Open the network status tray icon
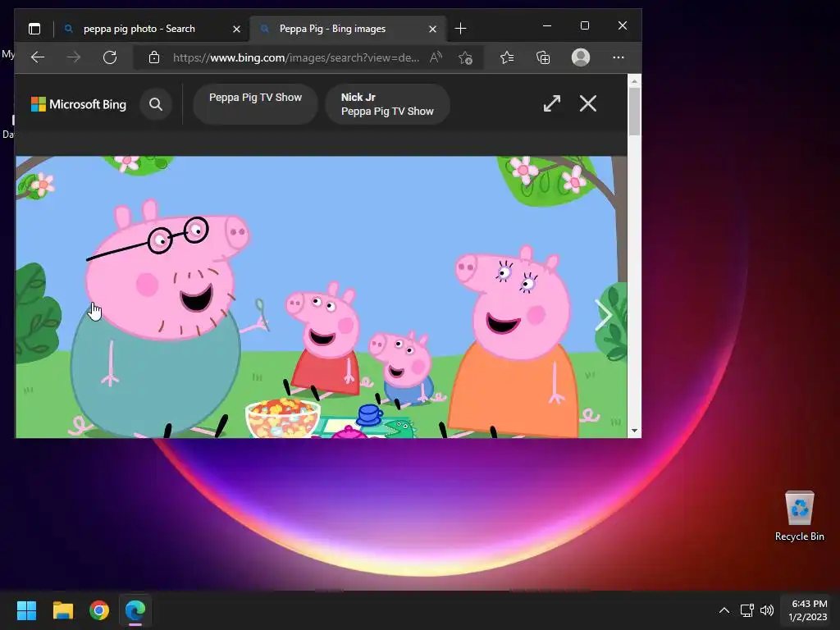 click(746, 610)
